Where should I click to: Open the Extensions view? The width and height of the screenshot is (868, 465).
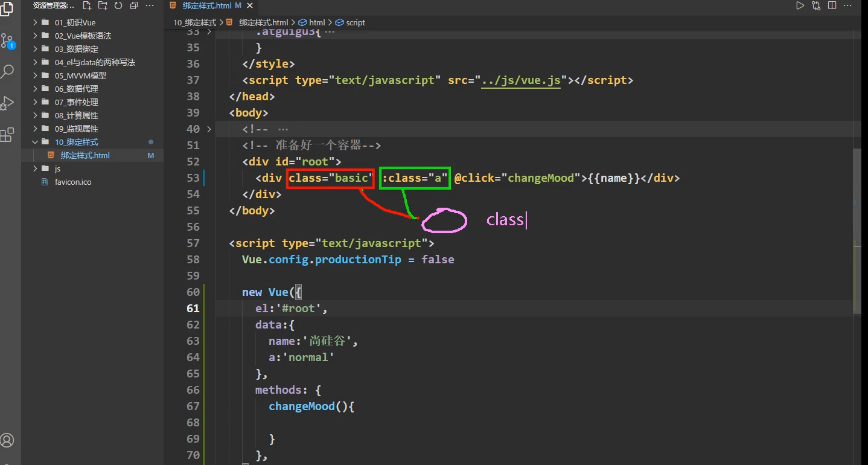point(7,134)
